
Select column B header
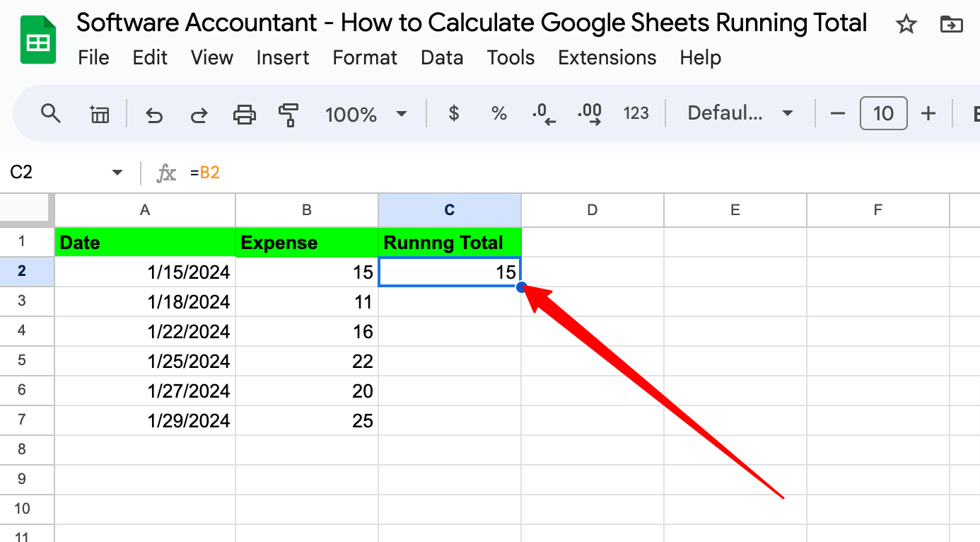307,209
